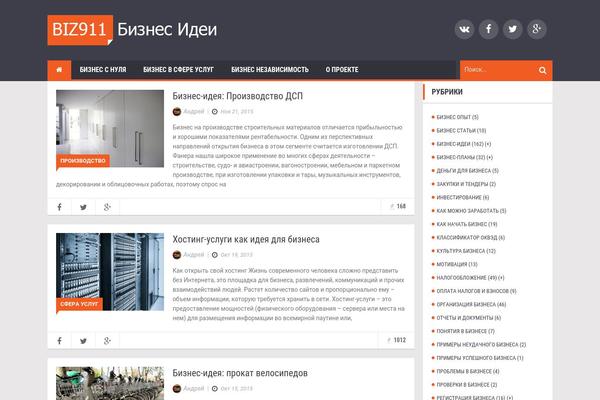Open the О ПРОЕКТЕ menu item
Viewport: 600px width, 400px height.
click(x=342, y=70)
